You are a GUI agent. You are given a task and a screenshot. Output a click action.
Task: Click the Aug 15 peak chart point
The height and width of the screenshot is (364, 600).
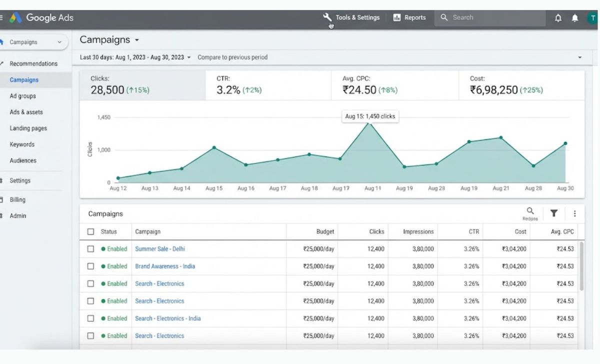369,122
